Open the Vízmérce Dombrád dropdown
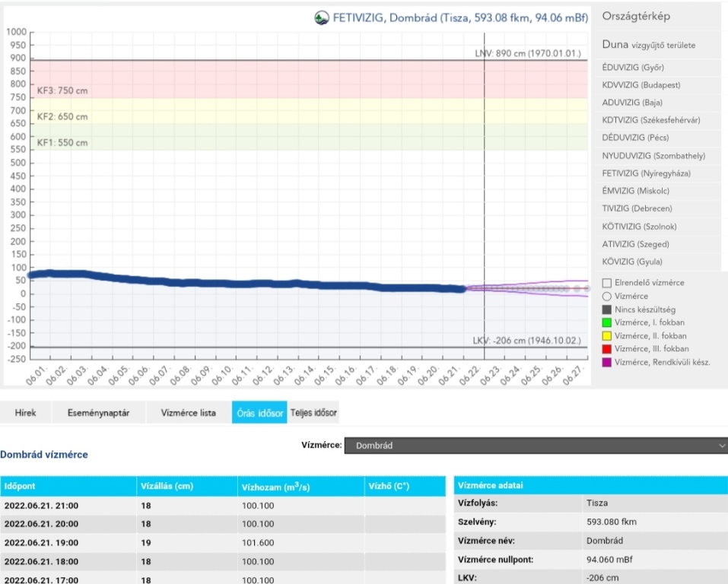This screenshot has width=728, height=584. [536, 446]
